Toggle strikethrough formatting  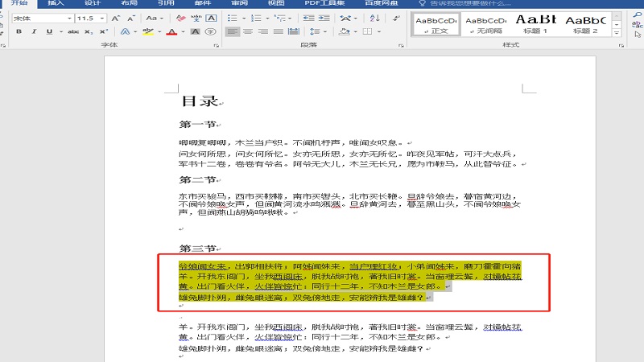point(73,31)
